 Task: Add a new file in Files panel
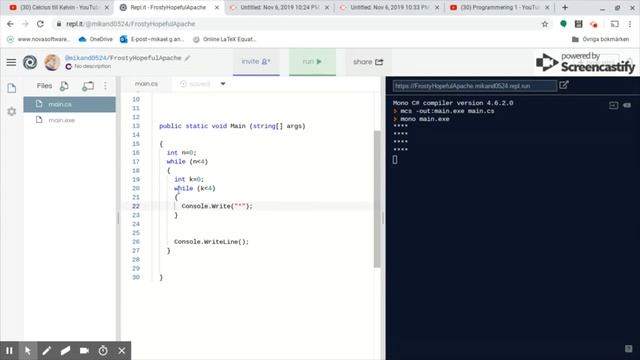coord(64,86)
